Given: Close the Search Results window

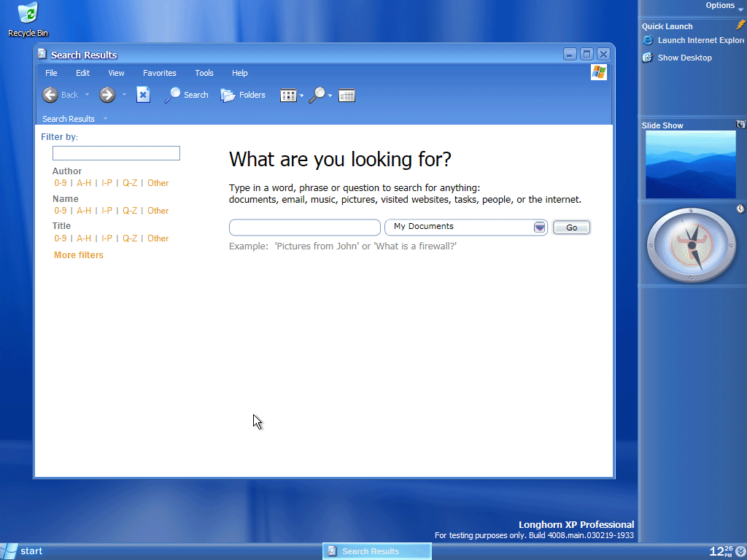Looking at the screenshot, I should (x=603, y=54).
